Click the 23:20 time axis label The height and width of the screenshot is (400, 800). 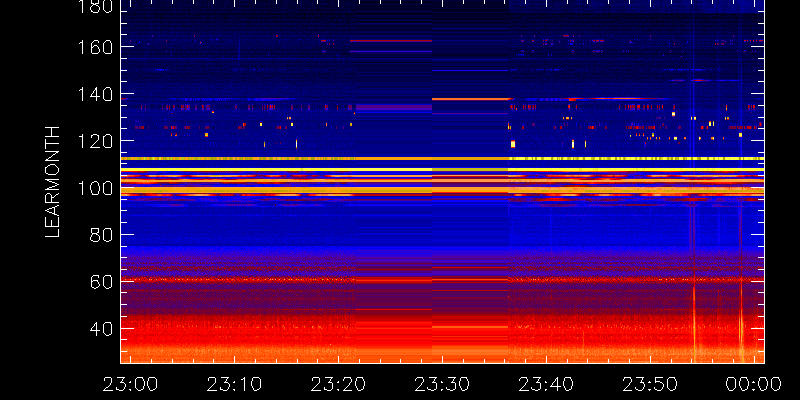click(x=338, y=384)
